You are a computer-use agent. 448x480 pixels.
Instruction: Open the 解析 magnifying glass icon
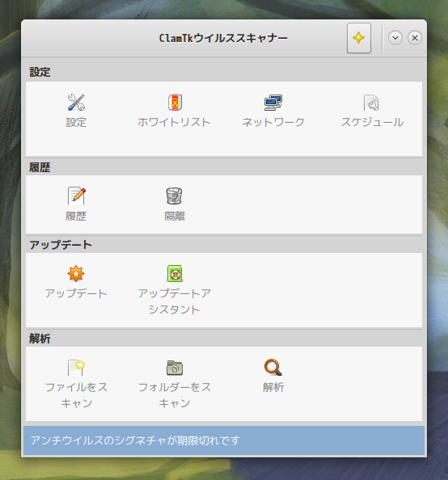click(273, 368)
